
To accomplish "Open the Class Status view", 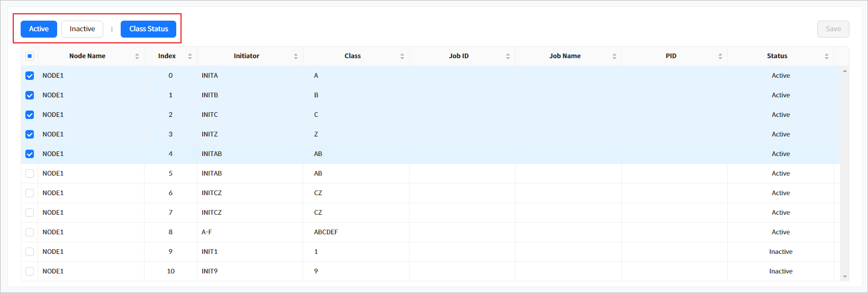I will 148,29.
